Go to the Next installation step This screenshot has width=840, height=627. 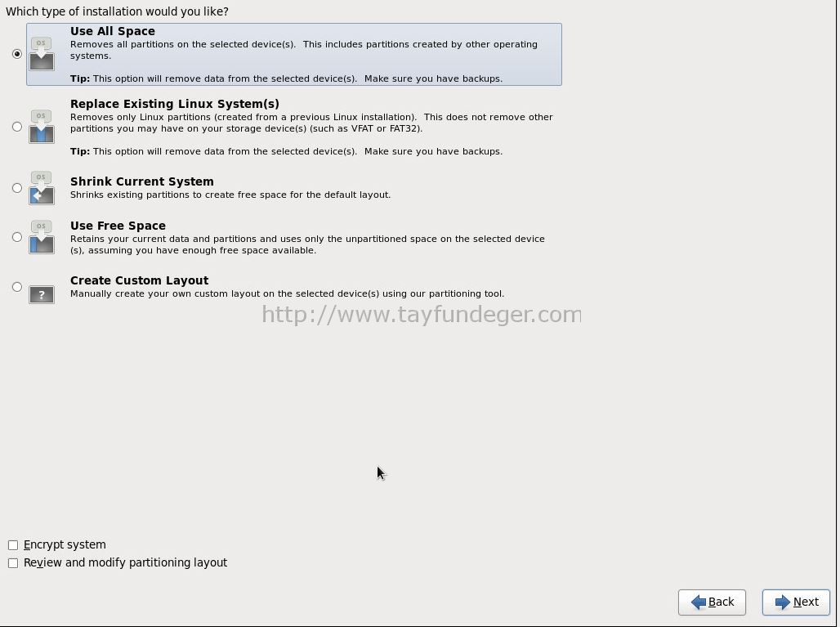point(796,602)
